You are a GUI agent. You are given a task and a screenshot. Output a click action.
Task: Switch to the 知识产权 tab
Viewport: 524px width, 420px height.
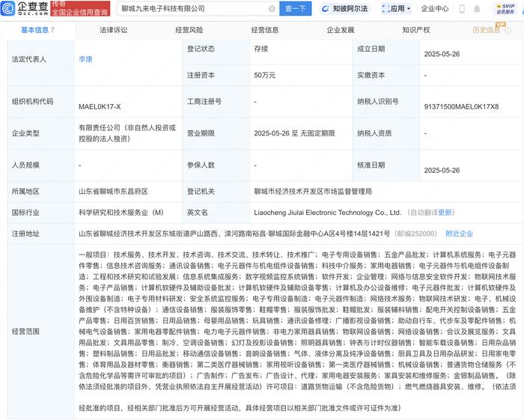point(416,30)
